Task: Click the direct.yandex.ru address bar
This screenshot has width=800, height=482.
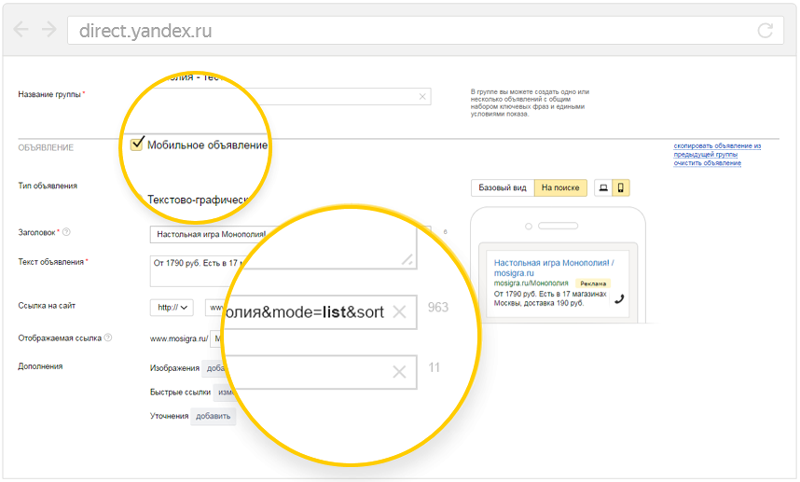Action: click(426, 31)
